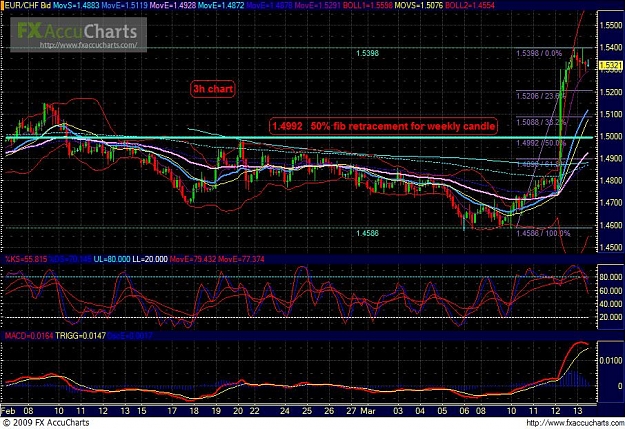Click the 1.5400 price axis label
Screen dimensions: 625x429
pyautogui.click(x=611, y=48)
